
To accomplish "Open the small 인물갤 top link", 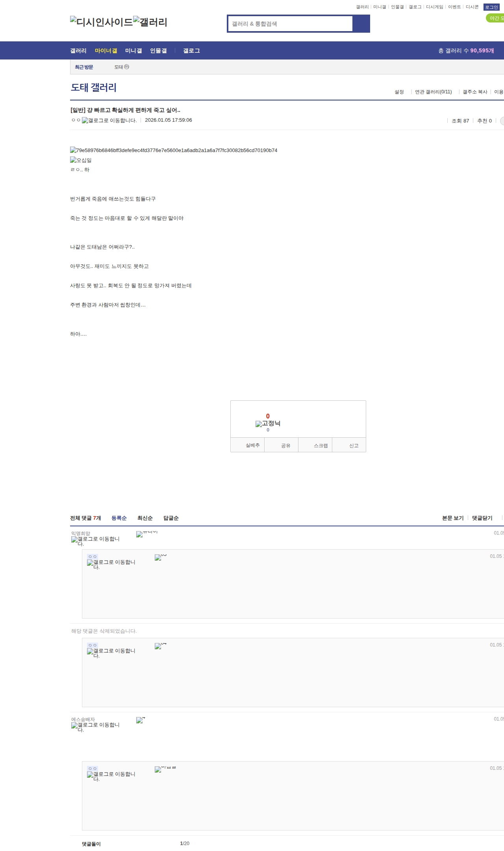I will pos(397,7).
